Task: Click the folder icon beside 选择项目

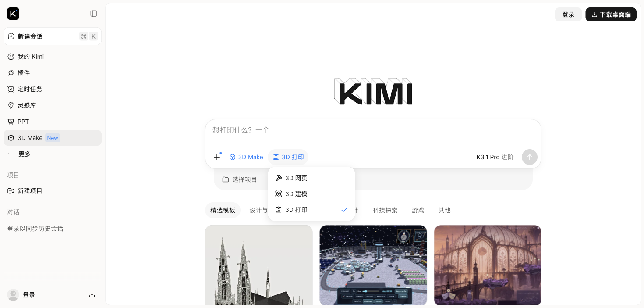Action: (x=226, y=179)
